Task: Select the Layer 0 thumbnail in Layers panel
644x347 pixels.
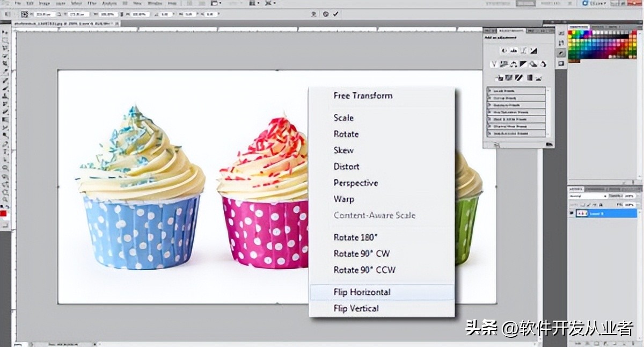Action: click(x=581, y=213)
